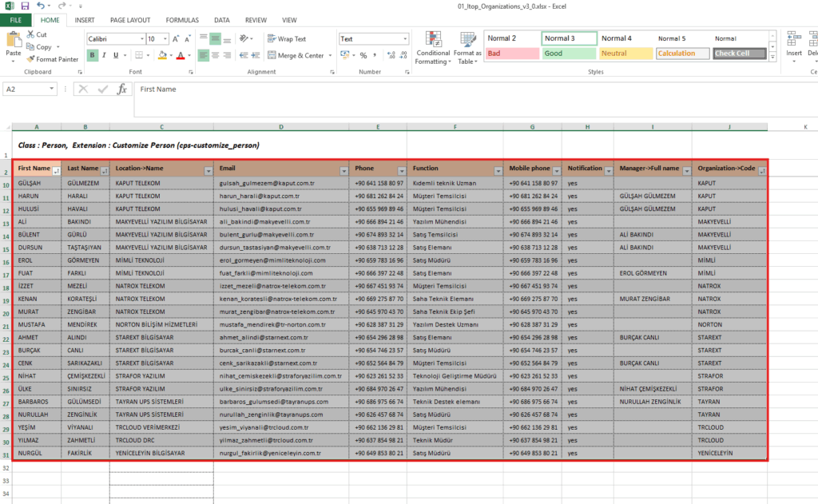Toggle align text right
The image size is (818, 504).
pyautogui.click(x=227, y=55)
